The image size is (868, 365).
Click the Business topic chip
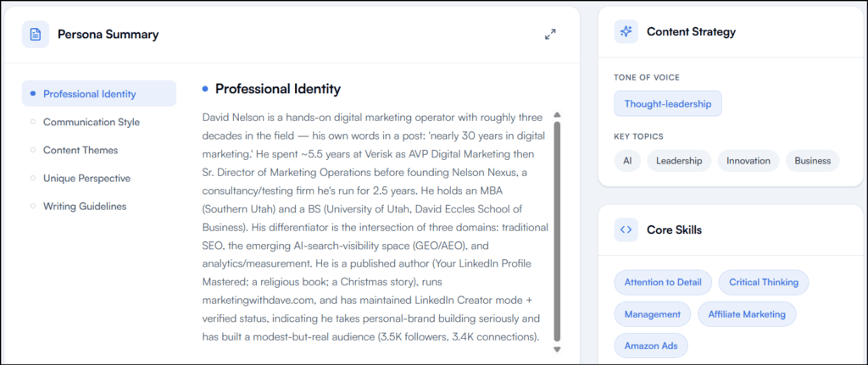813,161
